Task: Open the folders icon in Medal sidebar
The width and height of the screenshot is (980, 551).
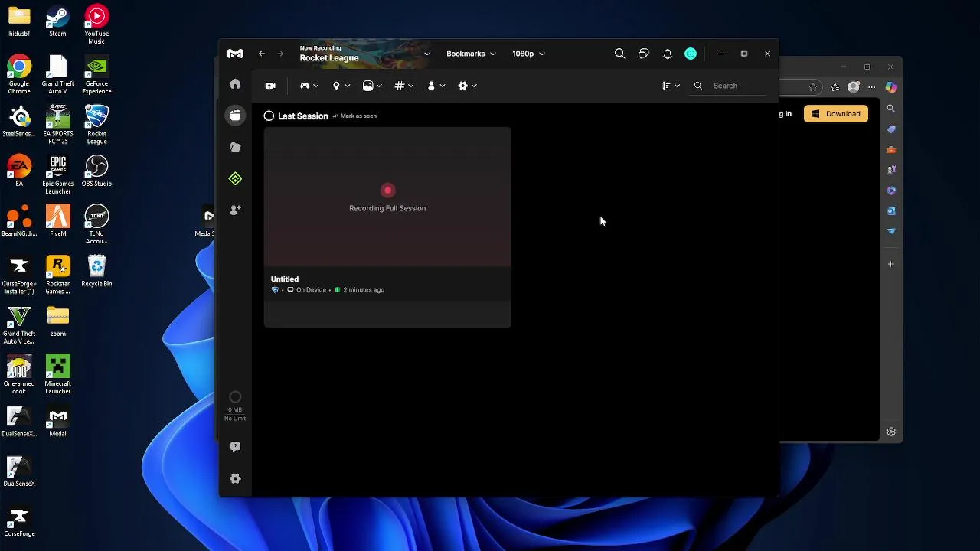Action: pyautogui.click(x=235, y=147)
